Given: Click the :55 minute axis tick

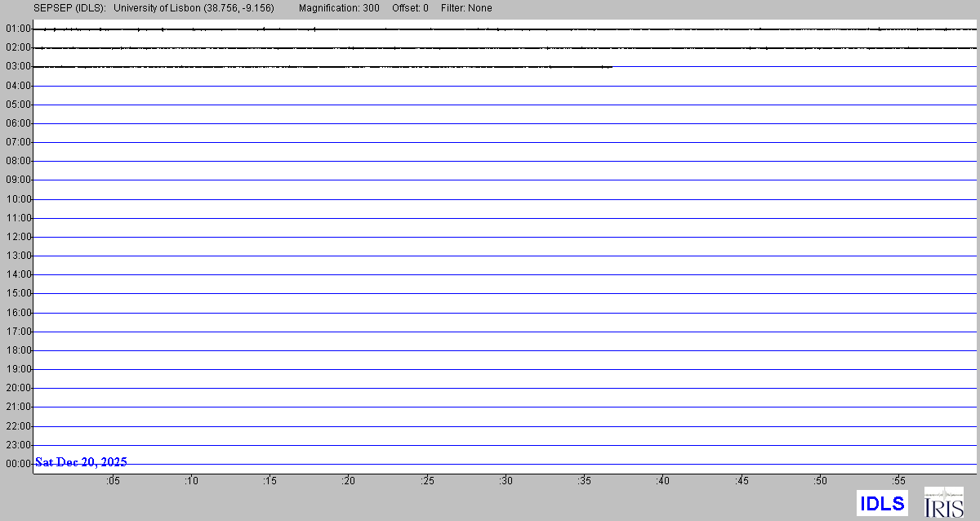Looking at the screenshot, I should [x=899, y=481].
